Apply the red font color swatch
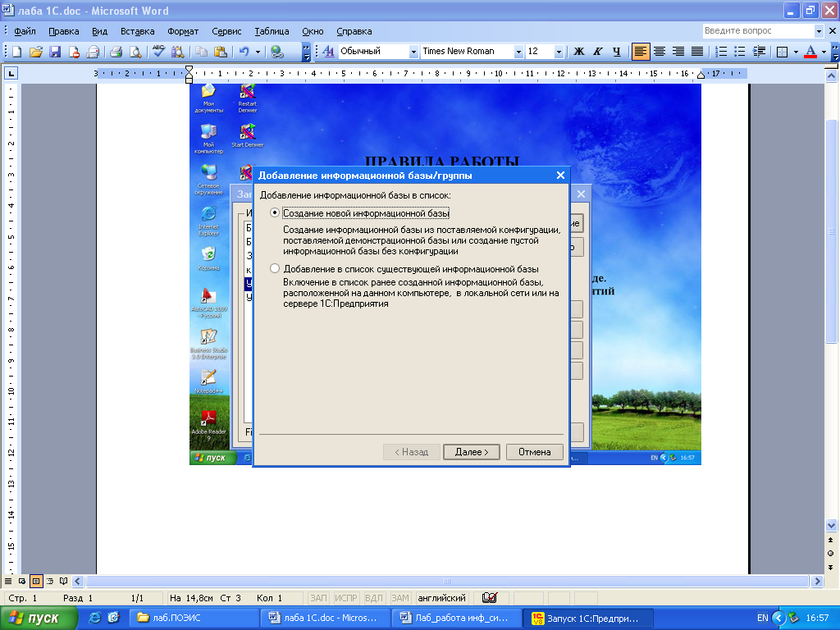The height and width of the screenshot is (630, 840). pyautogui.click(x=811, y=52)
